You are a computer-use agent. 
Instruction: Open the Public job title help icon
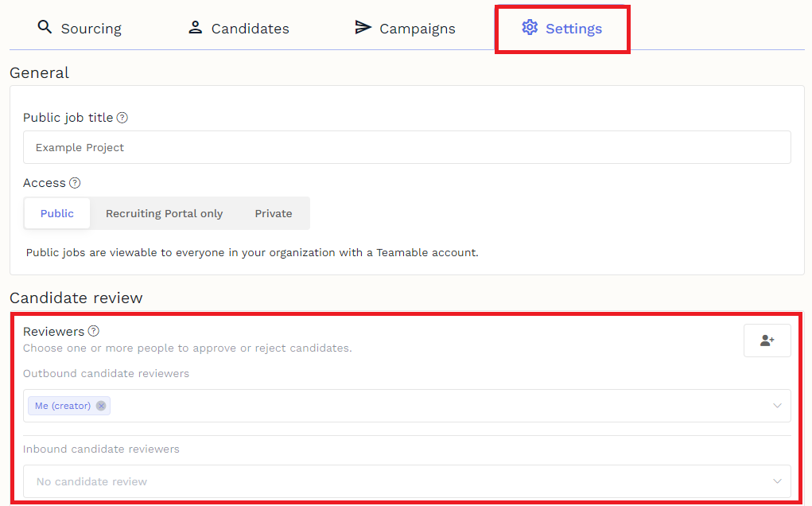click(x=122, y=117)
